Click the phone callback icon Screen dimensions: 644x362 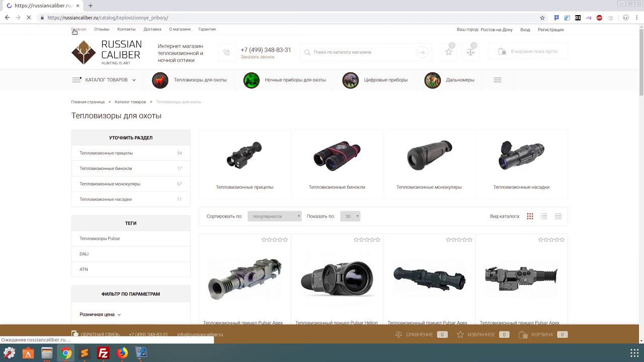[x=226, y=52]
